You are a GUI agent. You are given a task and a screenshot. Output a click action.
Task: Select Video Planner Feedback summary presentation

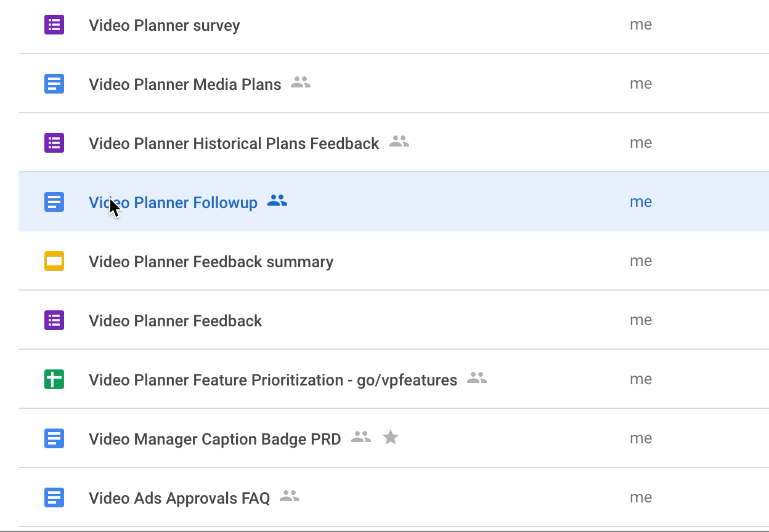pyautogui.click(x=211, y=262)
